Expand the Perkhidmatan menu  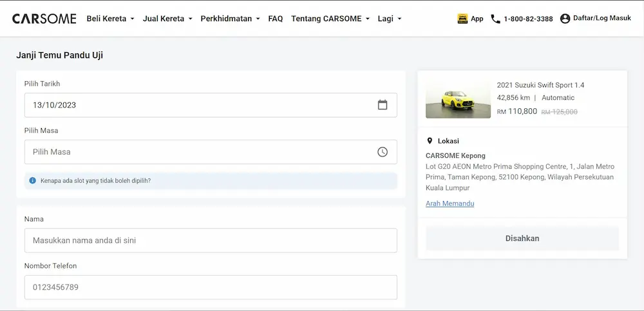tap(230, 19)
